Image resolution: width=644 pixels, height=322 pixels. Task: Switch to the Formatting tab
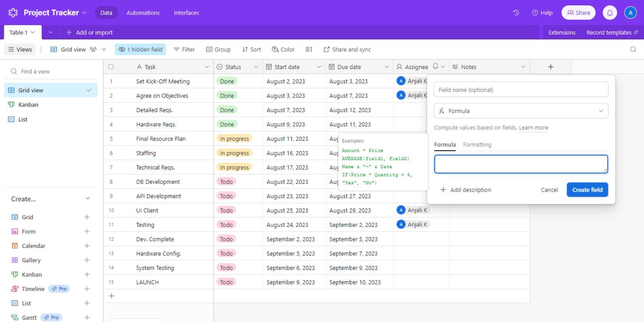tap(477, 145)
